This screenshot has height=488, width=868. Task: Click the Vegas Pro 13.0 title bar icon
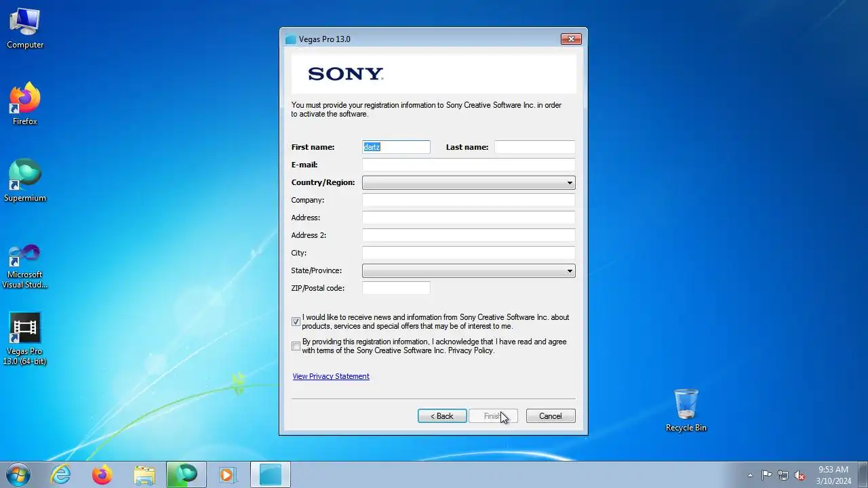(291, 39)
